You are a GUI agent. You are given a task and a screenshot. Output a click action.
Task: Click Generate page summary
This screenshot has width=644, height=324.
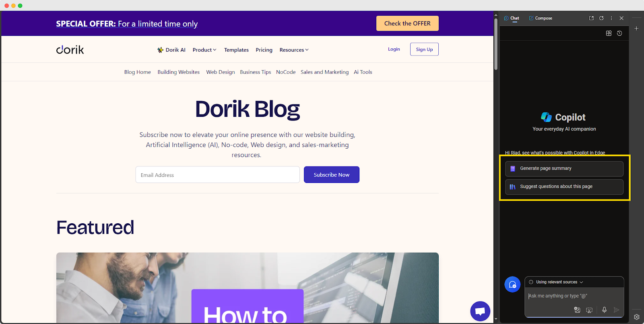coord(564,169)
